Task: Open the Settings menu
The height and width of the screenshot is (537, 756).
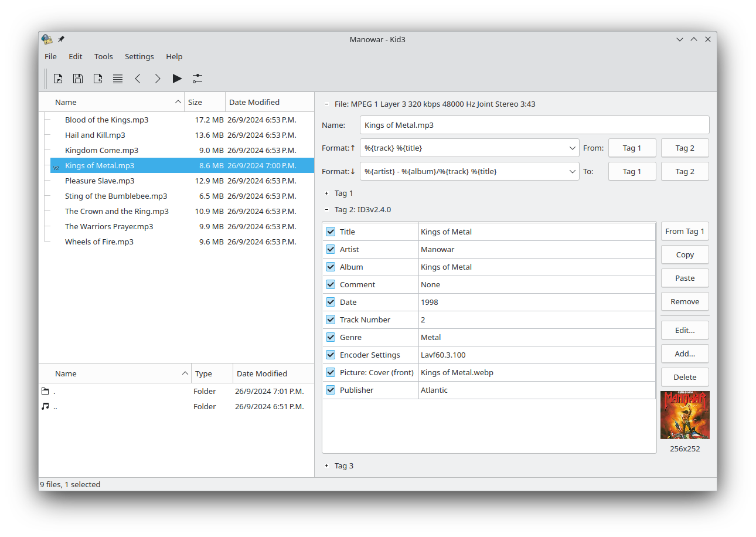Action: pos(139,57)
